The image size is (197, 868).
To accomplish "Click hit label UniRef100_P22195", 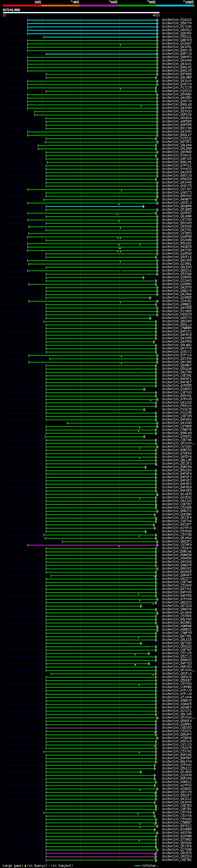I will click(177, 413).
